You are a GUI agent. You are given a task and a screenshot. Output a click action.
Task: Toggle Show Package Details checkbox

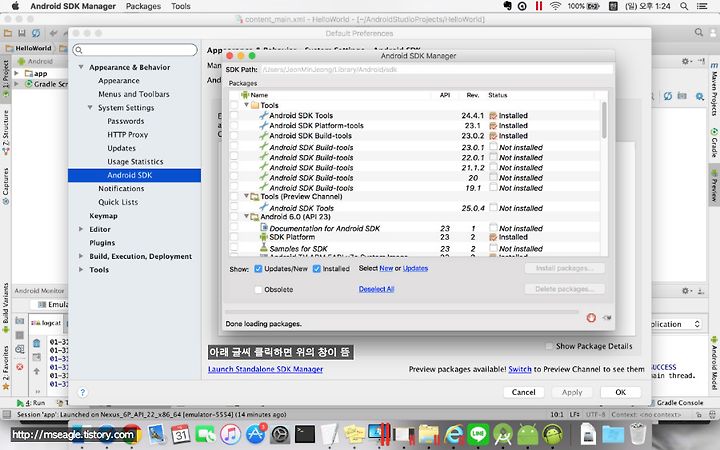pos(550,346)
